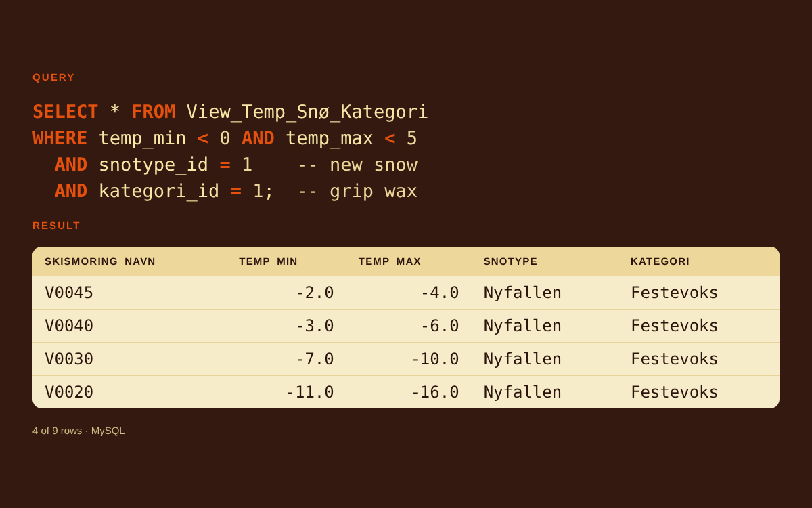The image size is (812, 508).
Task: Select the V0030 cell
Action: tap(69, 359)
